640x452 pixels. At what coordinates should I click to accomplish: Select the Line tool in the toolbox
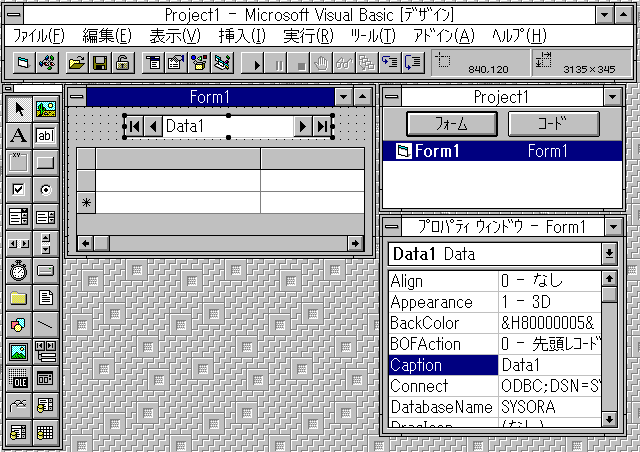pos(46,325)
